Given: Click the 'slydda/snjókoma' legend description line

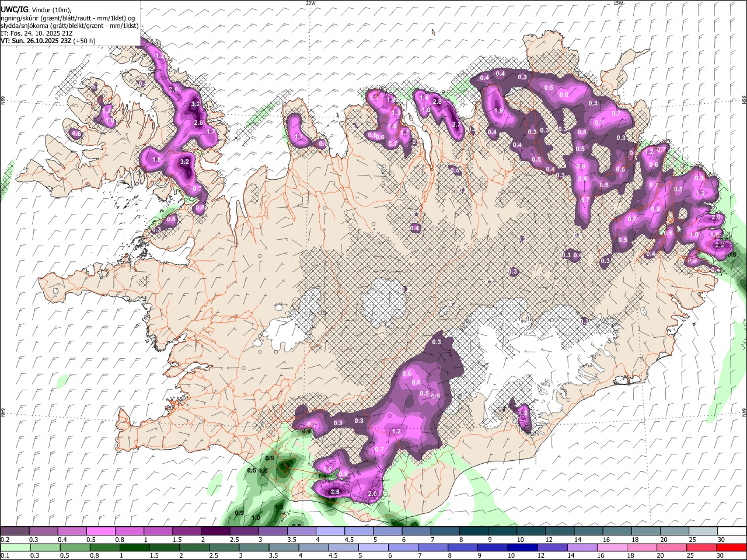Looking at the screenshot, I should 69,26.
